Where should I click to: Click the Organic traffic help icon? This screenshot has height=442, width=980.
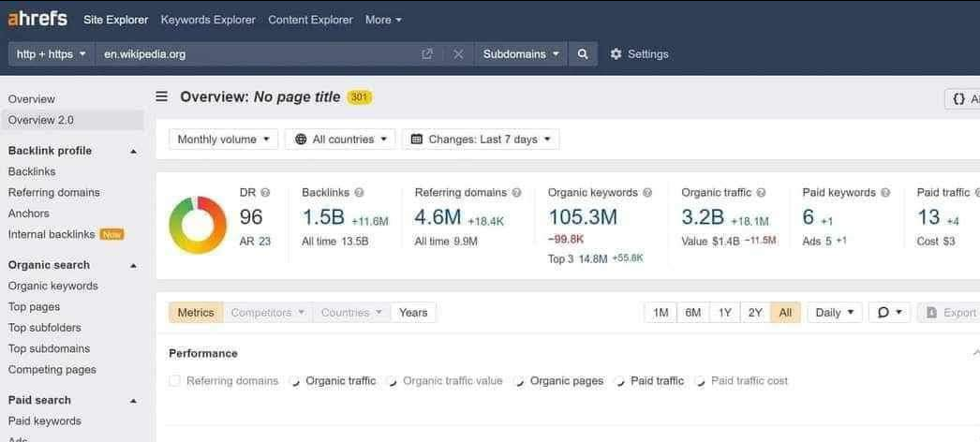pos(761,193)
